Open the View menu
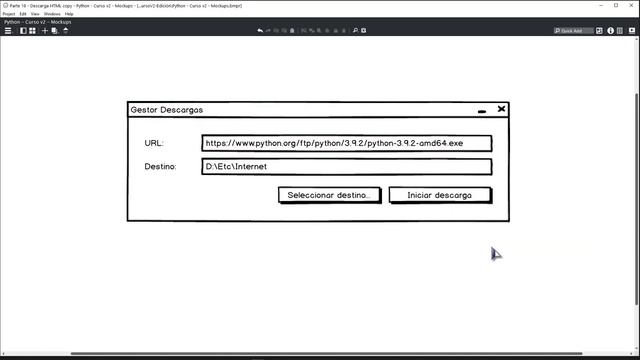 pyautogui.click(x=35, y=14)
